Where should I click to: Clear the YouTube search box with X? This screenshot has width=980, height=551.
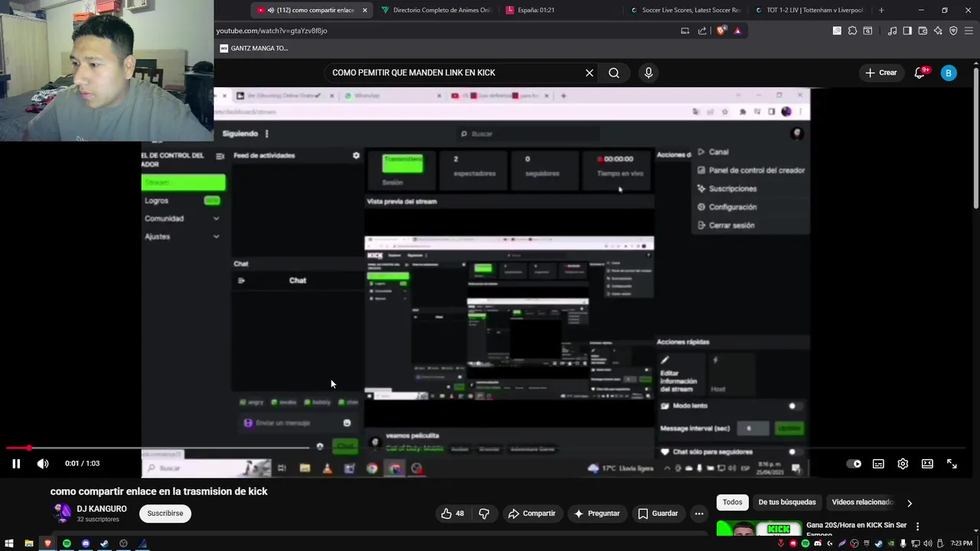[590, 73]
